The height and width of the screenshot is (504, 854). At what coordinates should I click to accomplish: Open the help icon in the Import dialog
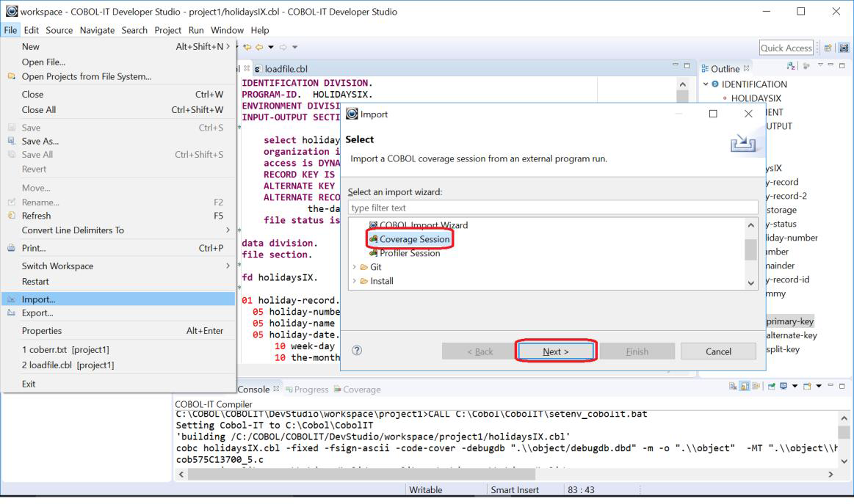click(358, 350)
